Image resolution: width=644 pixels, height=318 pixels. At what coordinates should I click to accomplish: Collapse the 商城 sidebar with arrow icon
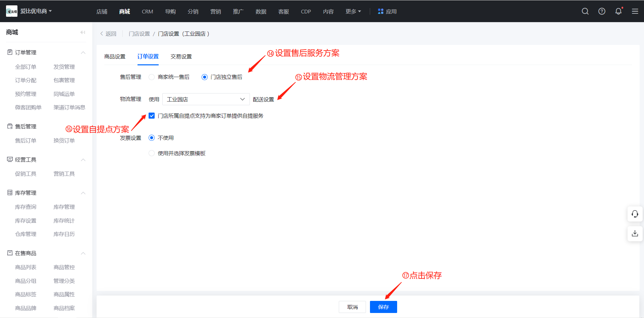(83, 32)
